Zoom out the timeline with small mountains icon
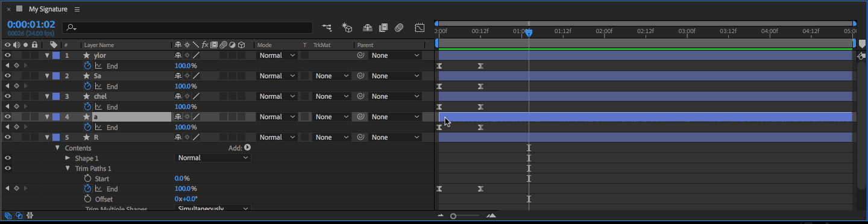Screen dimensions: 868x224 coord(441,216)
